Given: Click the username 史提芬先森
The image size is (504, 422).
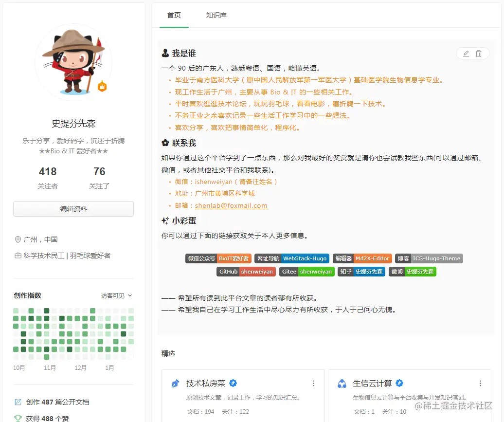Looking at the screenshot, I should [73, 124].
